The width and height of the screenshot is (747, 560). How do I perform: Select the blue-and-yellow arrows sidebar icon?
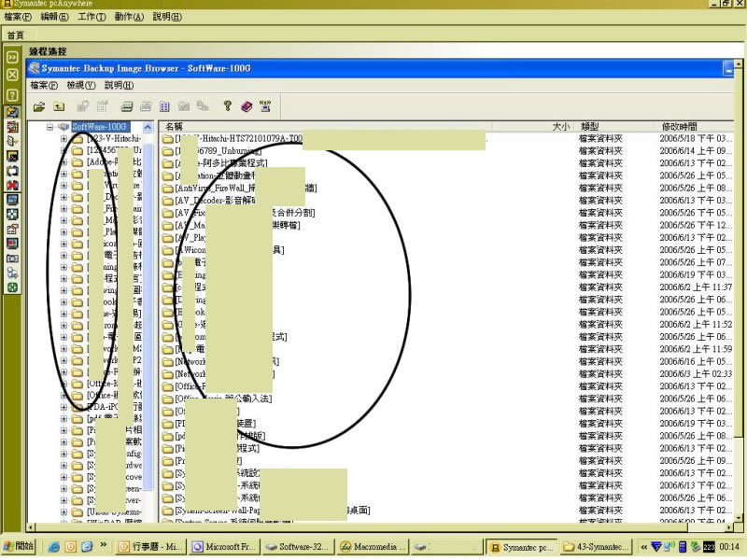12,112
